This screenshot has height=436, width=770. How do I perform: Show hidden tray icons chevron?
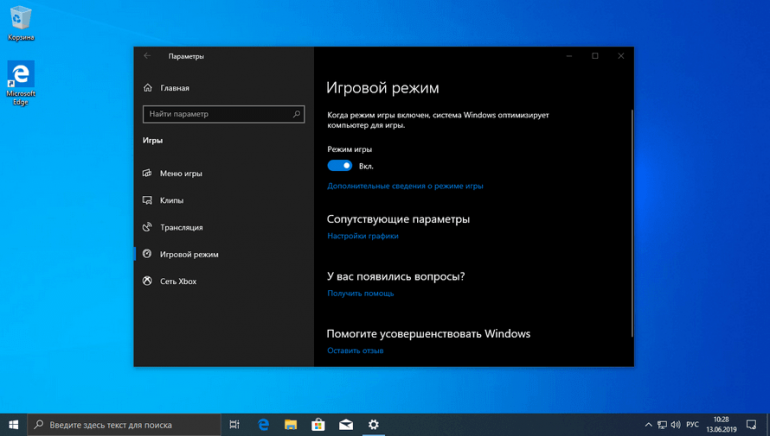point(648,425)
